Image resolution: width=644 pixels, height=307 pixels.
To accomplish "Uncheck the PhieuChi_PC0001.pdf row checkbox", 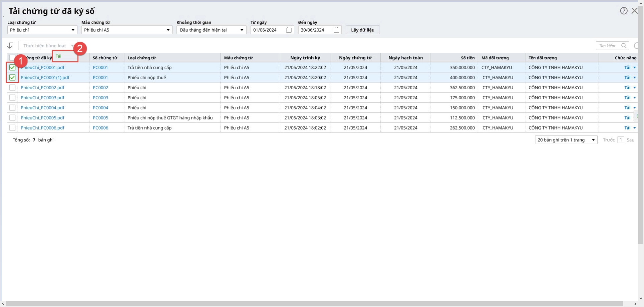I will [12, 67].
